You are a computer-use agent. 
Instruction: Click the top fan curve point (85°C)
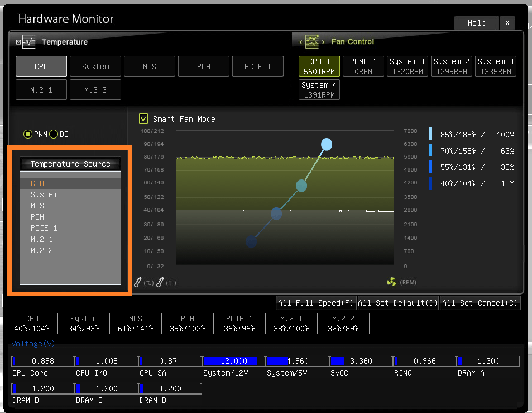(x=327, y=144)
